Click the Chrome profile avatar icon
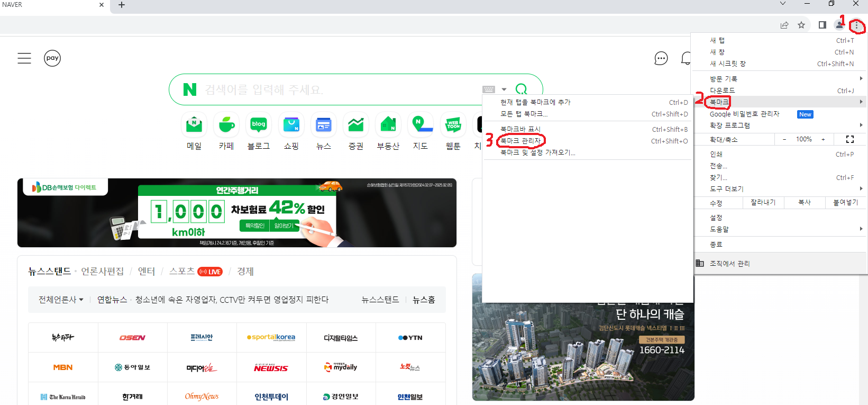 (839, 25)
